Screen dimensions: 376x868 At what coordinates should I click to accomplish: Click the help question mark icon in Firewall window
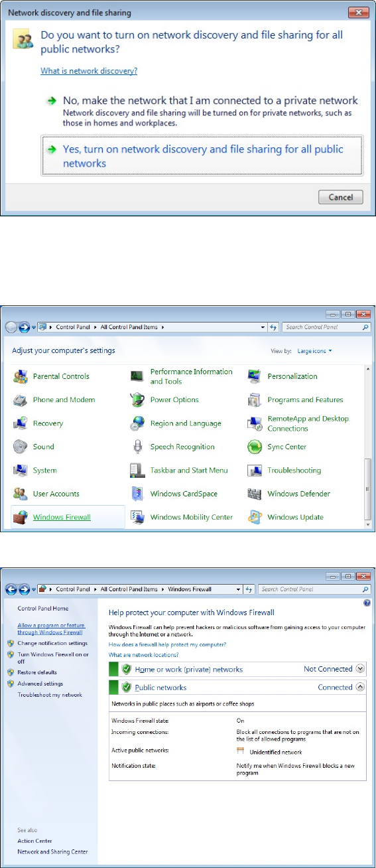[367, 603]
